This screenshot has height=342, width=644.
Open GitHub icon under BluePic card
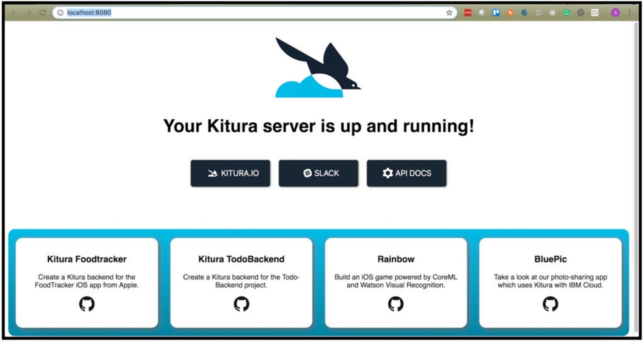550,304
